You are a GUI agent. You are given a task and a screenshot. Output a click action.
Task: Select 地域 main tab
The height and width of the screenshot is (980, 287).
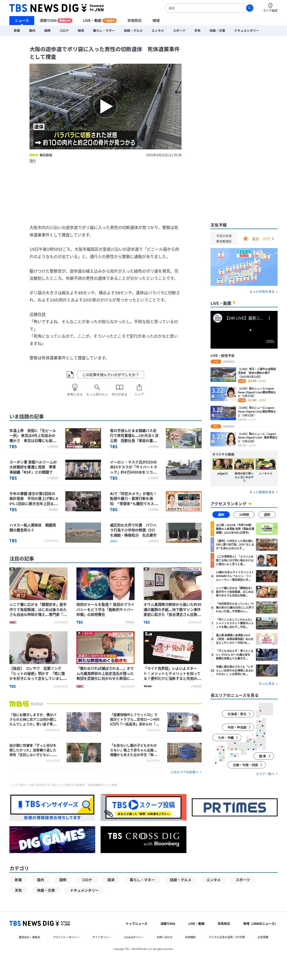pyautogui.click(x=156, y=21)
